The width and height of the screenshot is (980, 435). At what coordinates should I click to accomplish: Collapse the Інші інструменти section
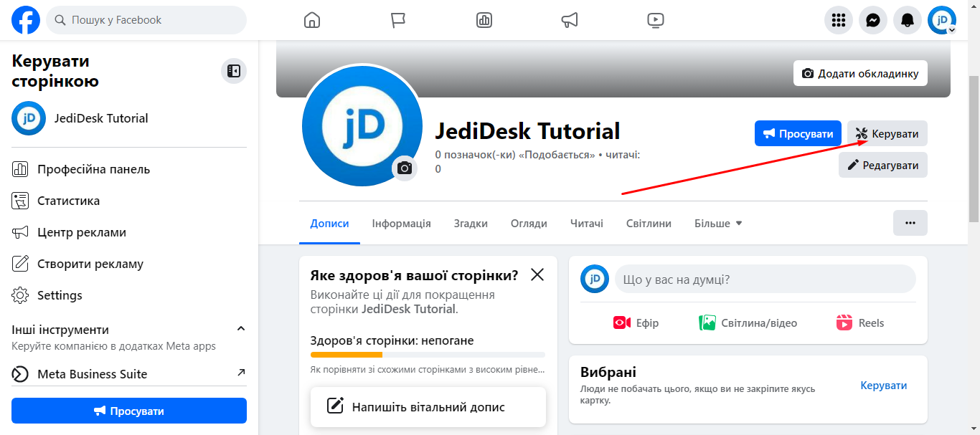pyautogui.click(x=241, y=329)
